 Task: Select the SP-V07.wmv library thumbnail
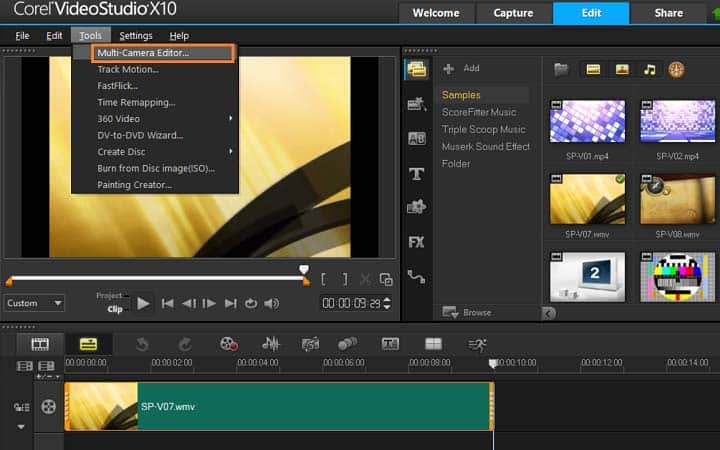[x=587, y=199]
